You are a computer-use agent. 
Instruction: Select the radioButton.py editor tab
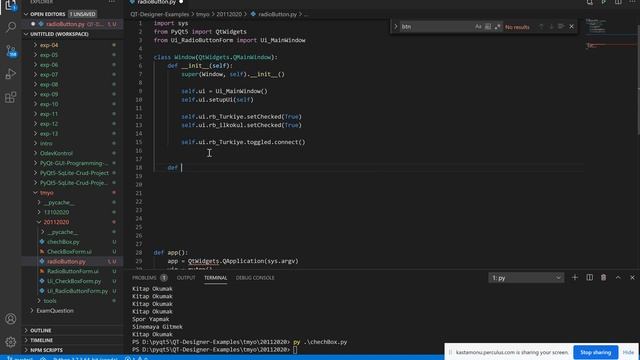click(x=156, y=2)
